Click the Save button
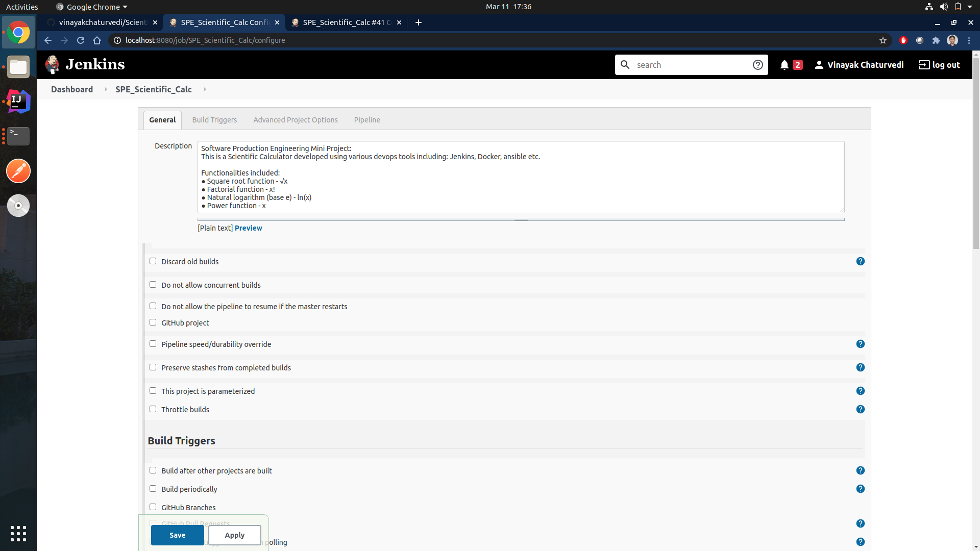980x551 pixels. (177, 535)
